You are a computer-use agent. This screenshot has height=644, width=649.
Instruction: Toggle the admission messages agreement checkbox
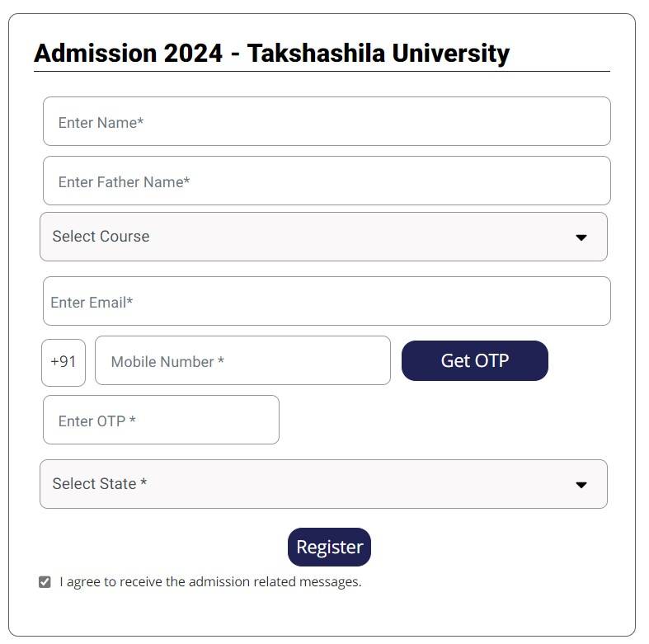[x=45, y=582]
